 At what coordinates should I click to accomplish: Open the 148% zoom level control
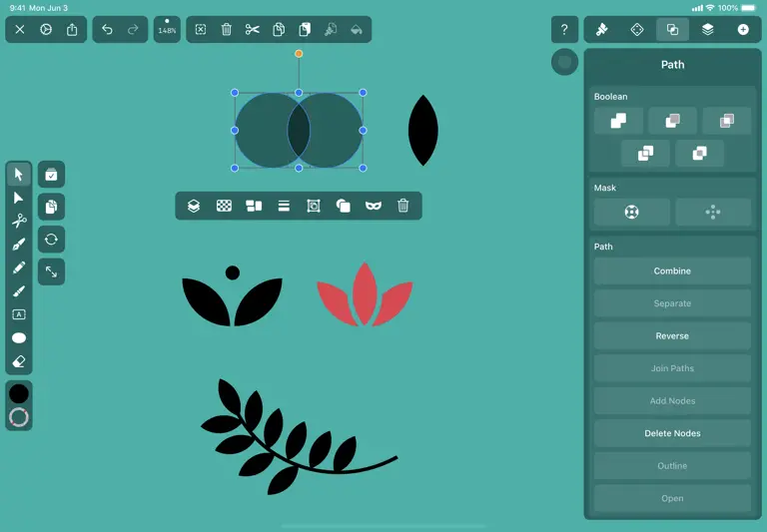pos(167,29)
